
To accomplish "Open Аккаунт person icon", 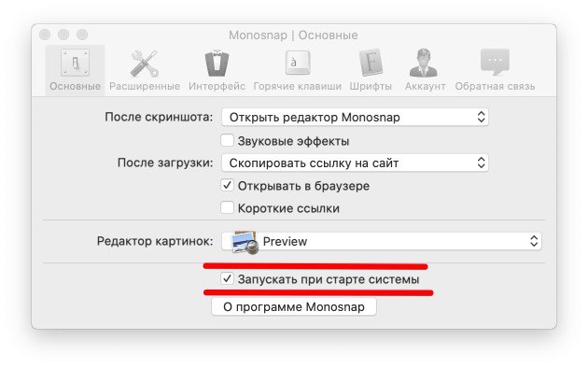I will [424, 63].
